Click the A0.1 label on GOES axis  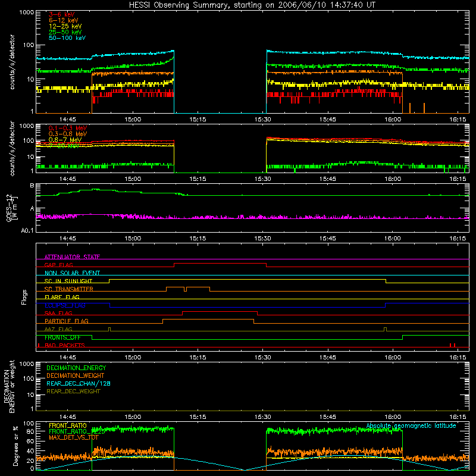point(27,230)
